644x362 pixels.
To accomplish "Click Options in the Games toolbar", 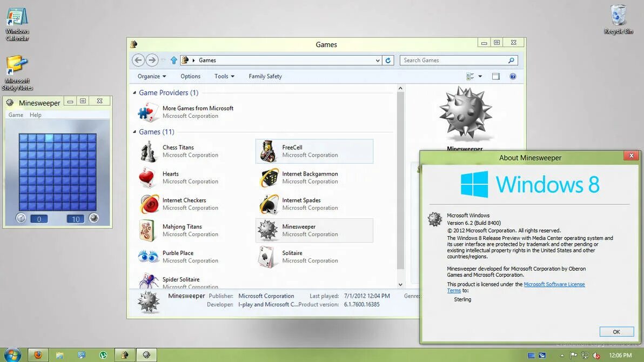I will (191, 76).
